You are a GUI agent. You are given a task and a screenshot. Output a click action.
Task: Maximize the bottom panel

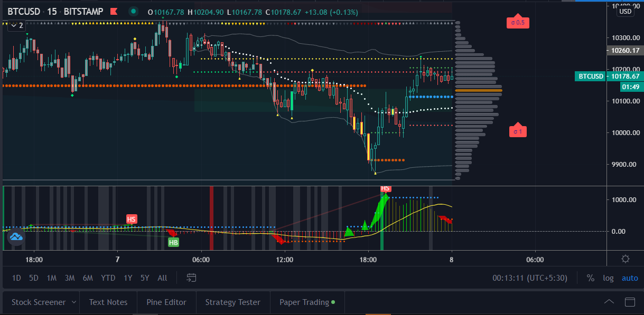(x=630, y=302)
